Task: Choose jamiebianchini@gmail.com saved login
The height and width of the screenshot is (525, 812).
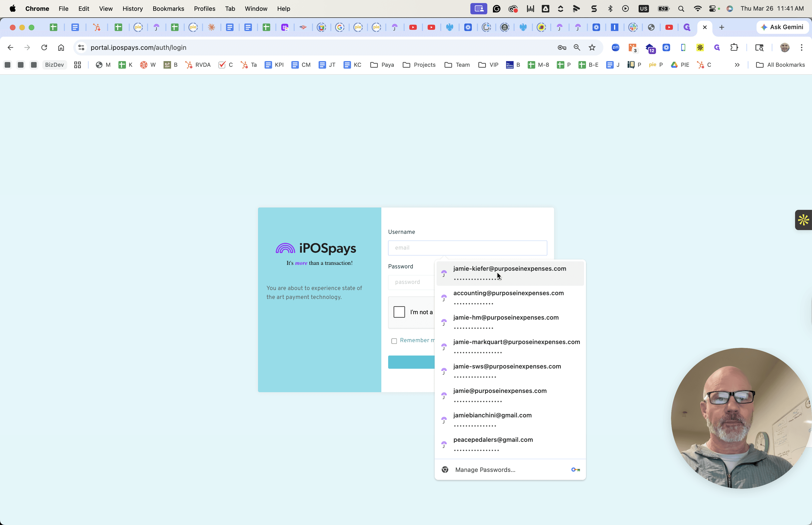Action: (510, 420)
